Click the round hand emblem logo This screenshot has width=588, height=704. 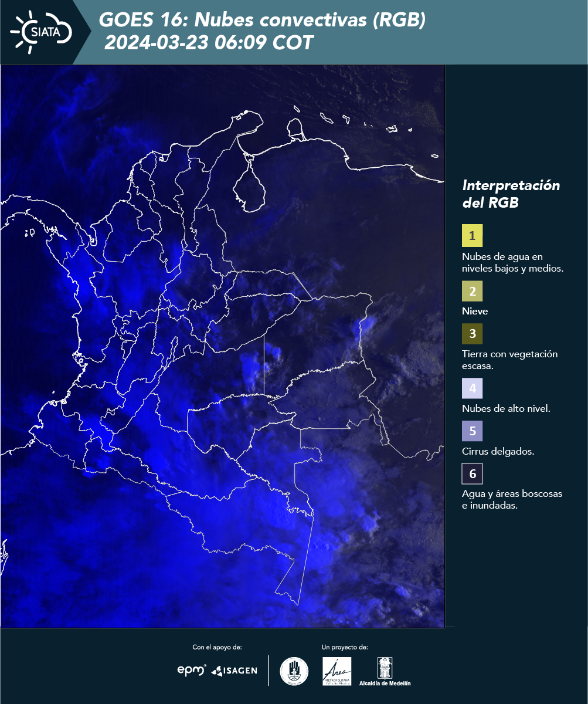pyautogui.click(x=294, y=671)
